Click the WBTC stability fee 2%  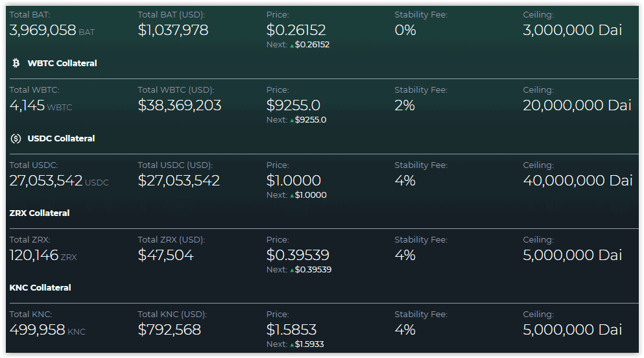point(405,106)
